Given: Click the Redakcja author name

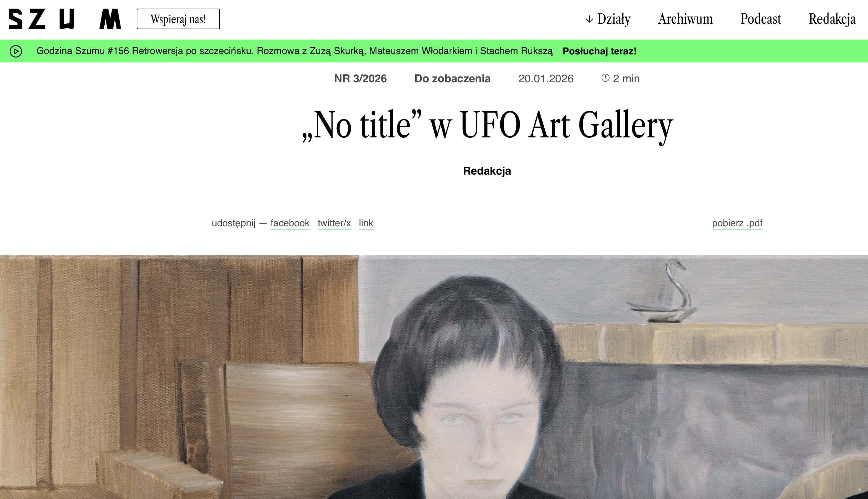Looking at the screenshot, I should [x=487, y=171].
